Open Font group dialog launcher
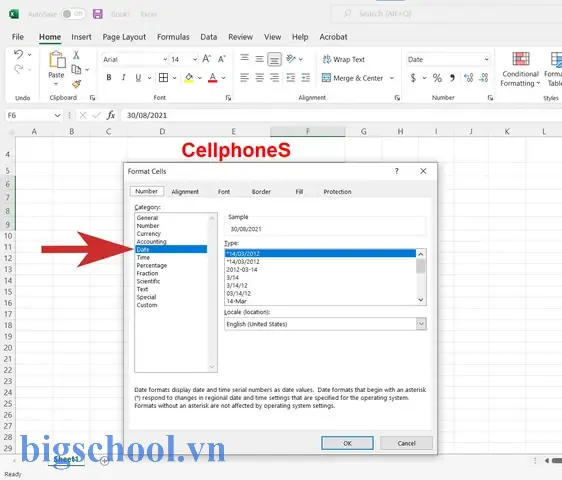The image size is (562, 480). coord(228,98)
